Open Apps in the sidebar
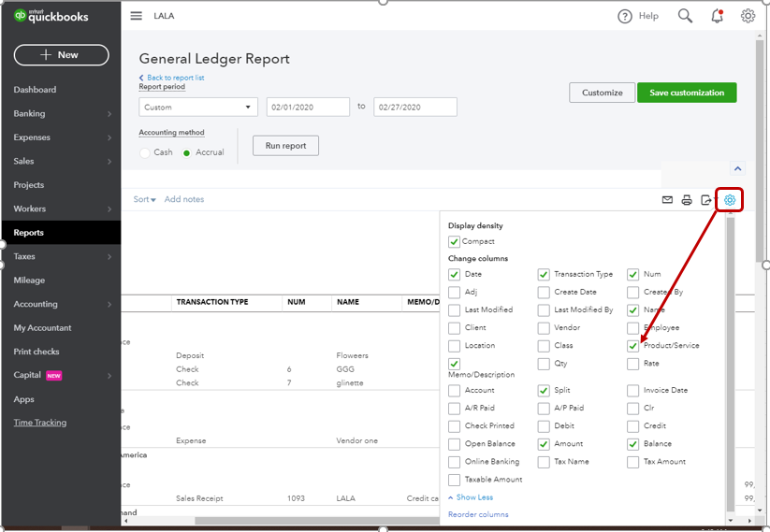770x532 pixels. pyautogui.click(x=23, y=399)
